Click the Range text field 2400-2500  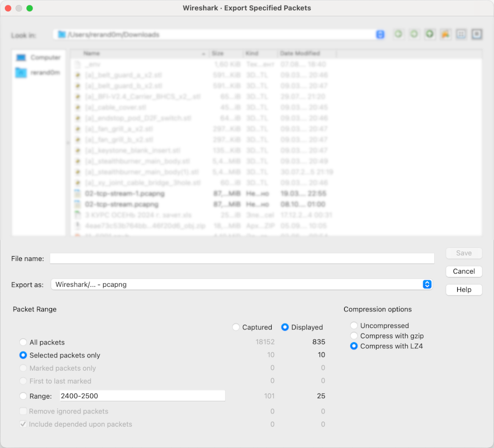142,396
